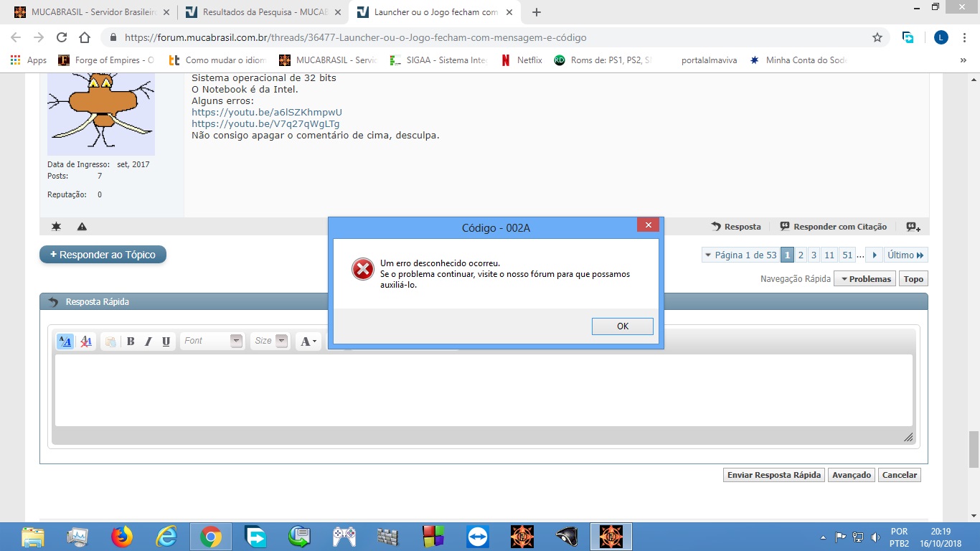Click the paste icon in the editor toolbar
The height and width of the screenshot is (551, 980).
(x=110, y=342)
